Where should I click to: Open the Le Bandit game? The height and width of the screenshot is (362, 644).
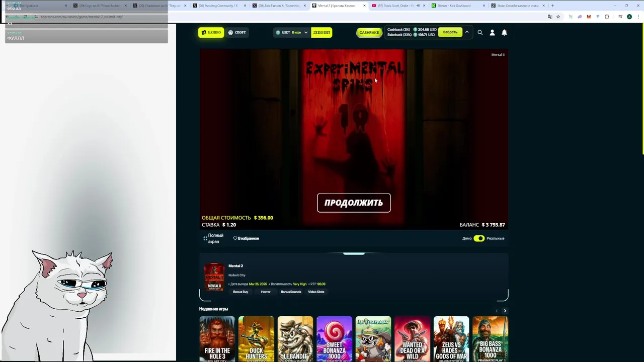coord(295,339)
